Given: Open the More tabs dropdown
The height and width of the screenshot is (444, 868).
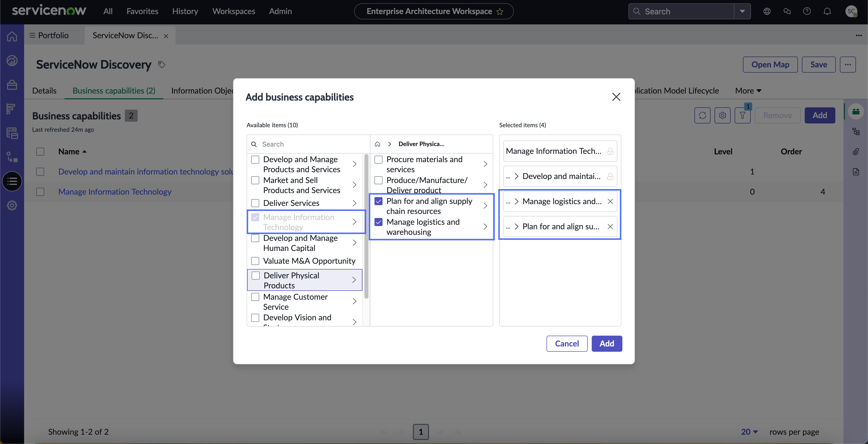Looking at the screenshot, I should coord(748,91).
